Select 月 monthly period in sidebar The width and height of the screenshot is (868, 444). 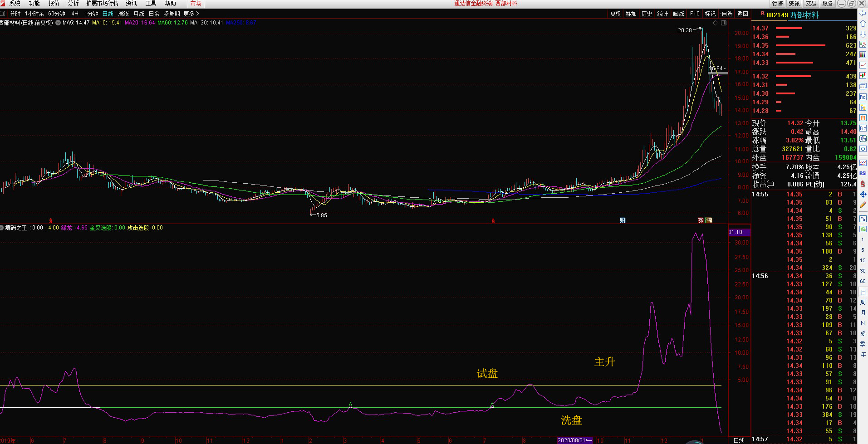click(863, 313)
